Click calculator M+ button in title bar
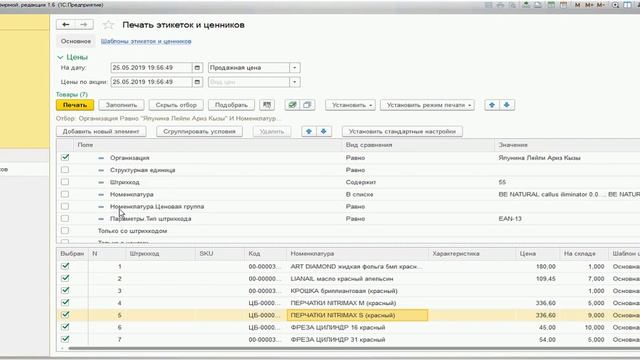Viewport: 640px width, 360px height. click(x=589, y=5)
